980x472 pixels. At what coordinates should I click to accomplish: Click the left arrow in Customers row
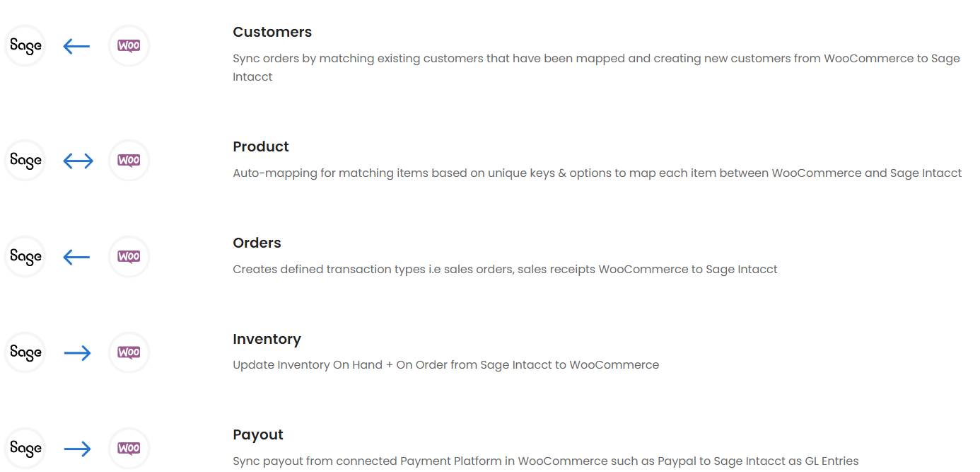(x=77, y=47)
